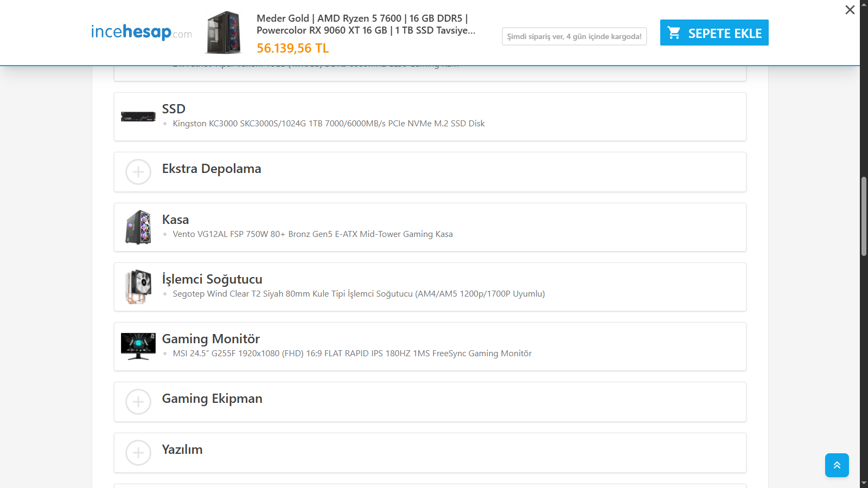The image size is (868, 488).
Task: Open the incehesap.com homepage logo
Action: [x=141, y=33]
